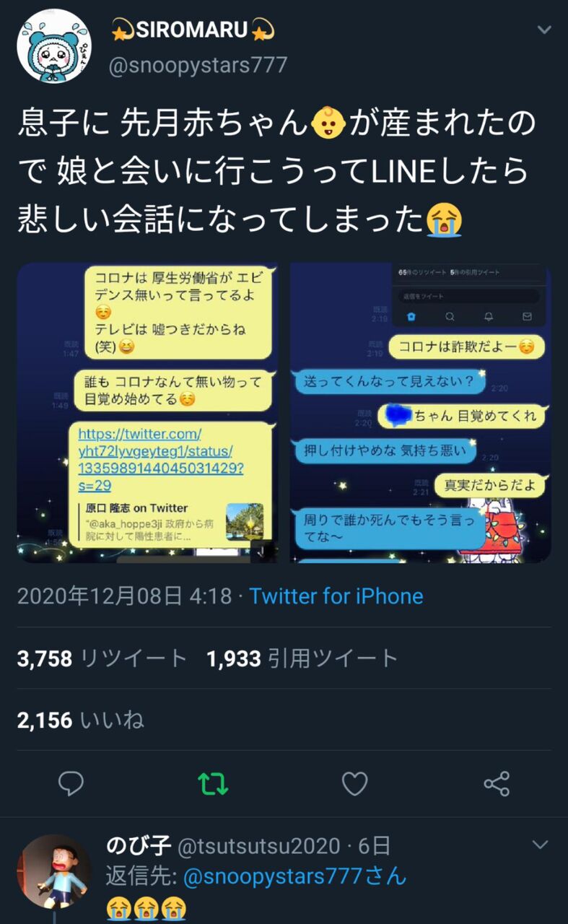View the 3,758 リツイート list
The image size is (568, 924).
(102, 658)
